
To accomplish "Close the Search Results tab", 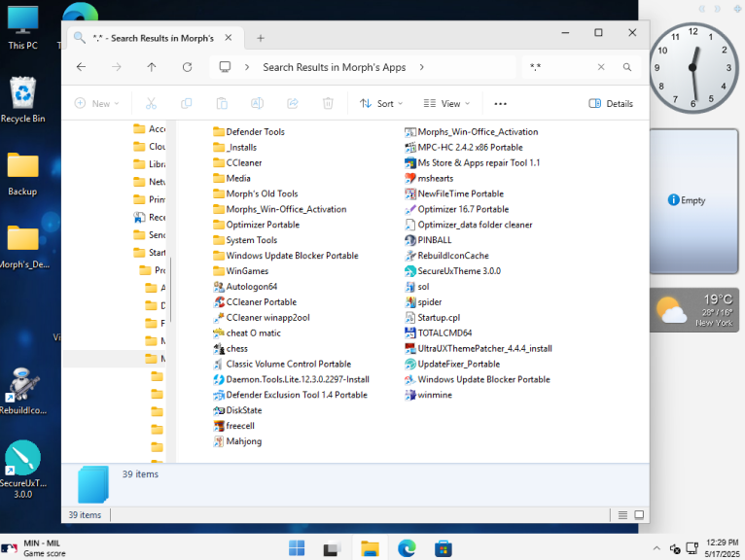I will tap(229, 38).
